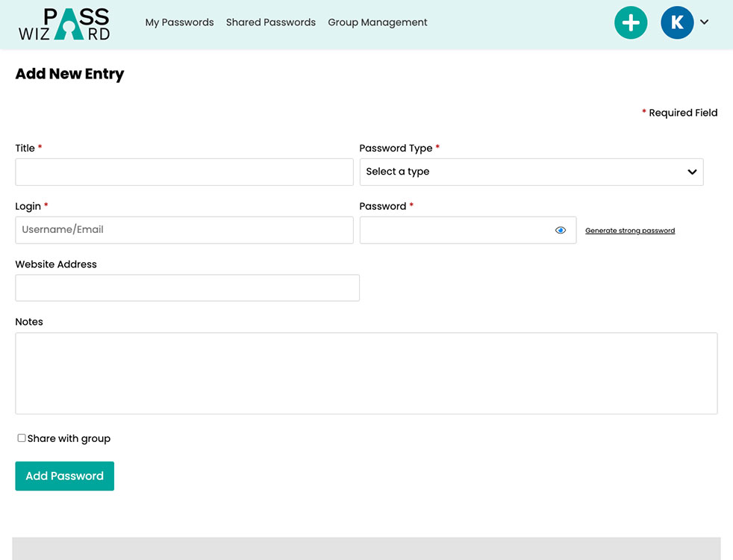Click the Pass Wizard logo

click(64, 24)
